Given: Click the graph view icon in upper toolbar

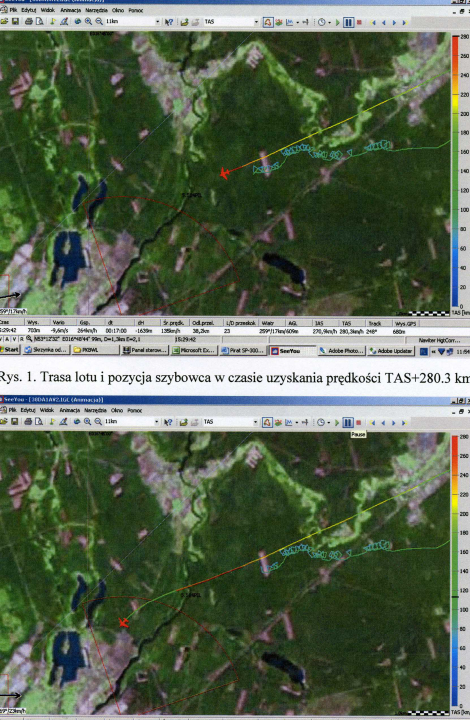Looking at the screenshot, I should point(289,22).
